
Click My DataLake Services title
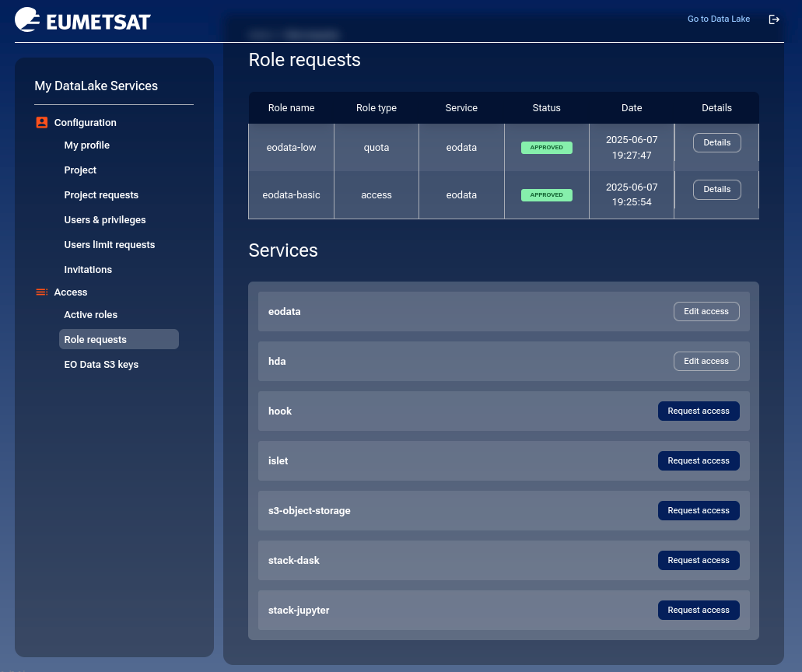coord(96,86)
